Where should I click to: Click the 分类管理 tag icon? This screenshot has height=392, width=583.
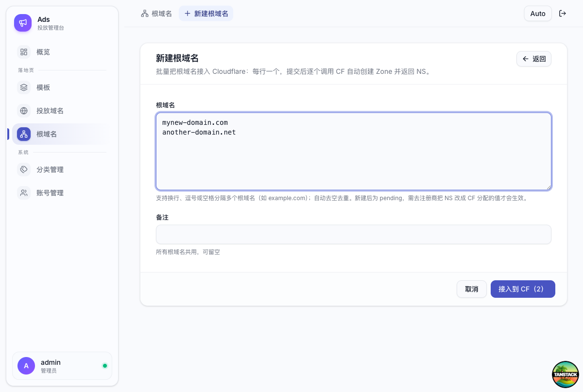click(x=24, y=170)
